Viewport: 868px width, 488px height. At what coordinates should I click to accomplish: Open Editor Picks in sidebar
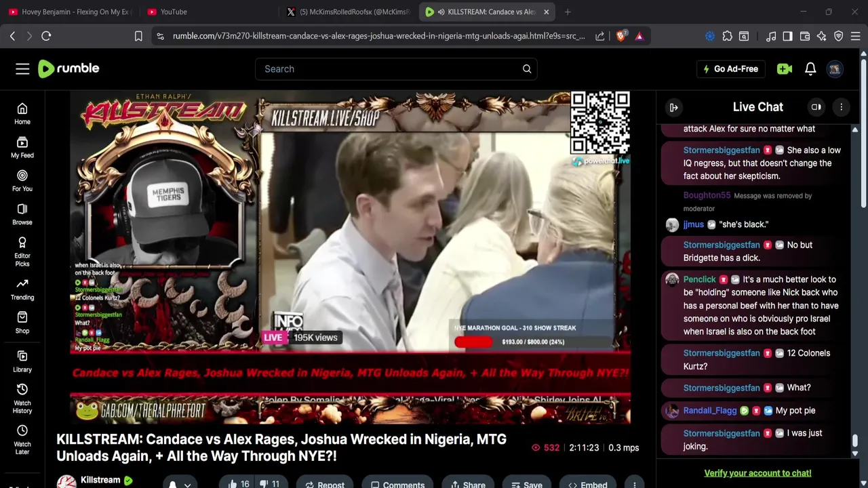22,251
